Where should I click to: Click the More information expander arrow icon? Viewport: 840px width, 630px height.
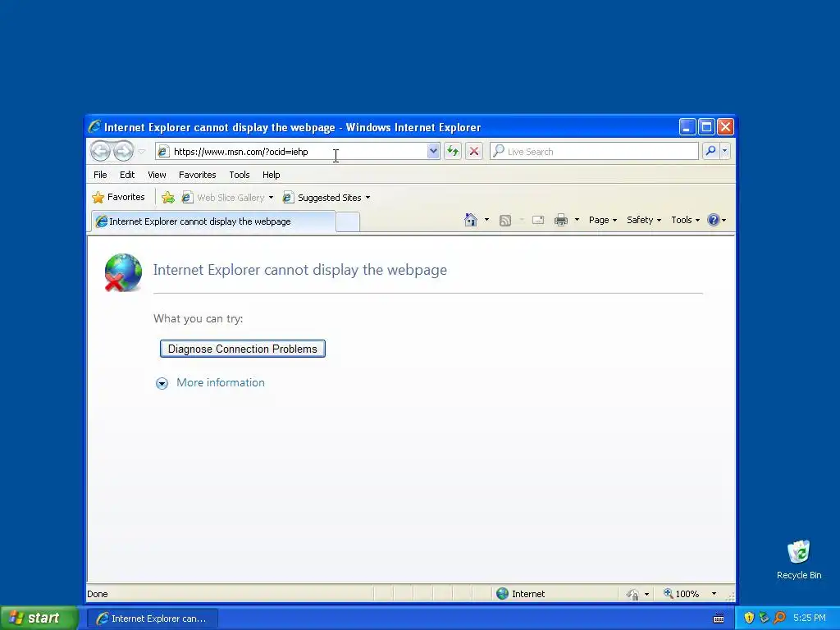(x=162, y=383)
